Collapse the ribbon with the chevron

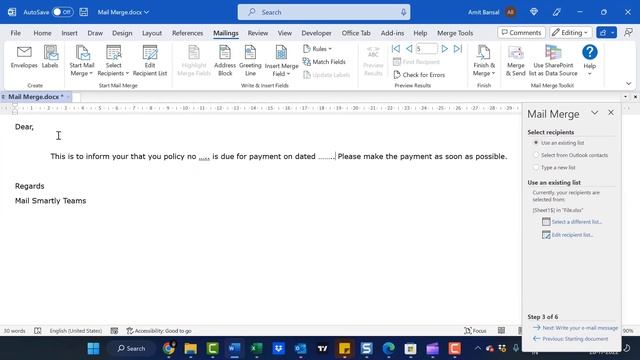[629, 84]
